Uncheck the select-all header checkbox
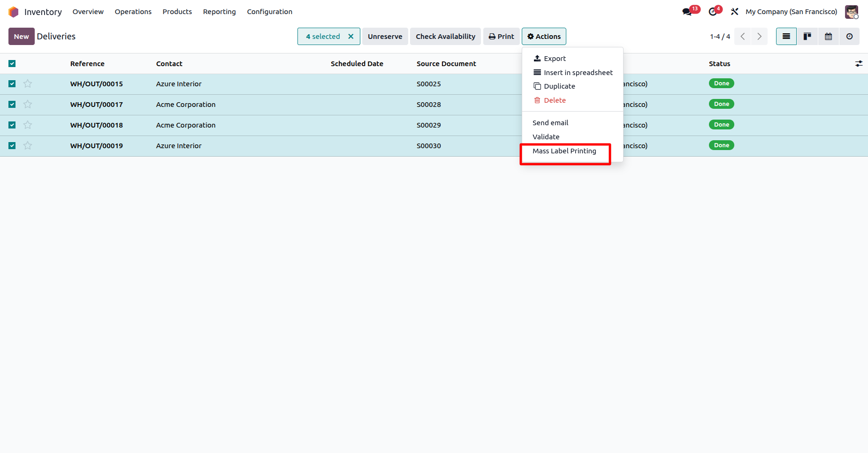 pyautogui.click(x=12, y=64)
